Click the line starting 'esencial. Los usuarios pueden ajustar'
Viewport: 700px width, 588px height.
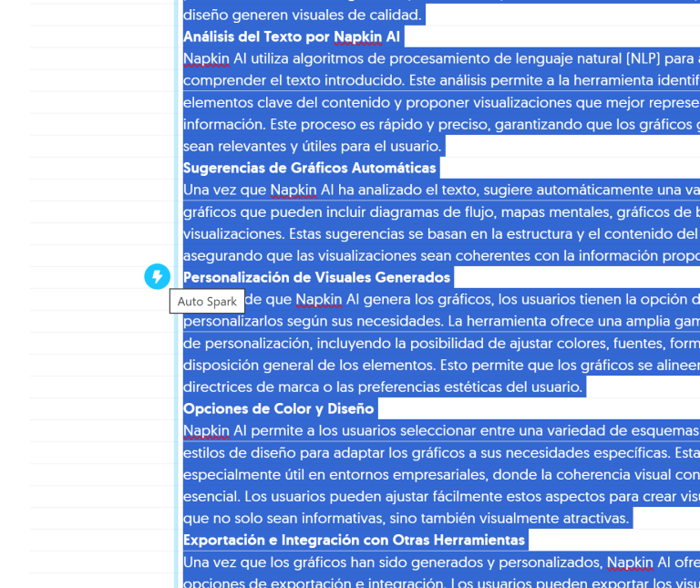click(441, 496)
